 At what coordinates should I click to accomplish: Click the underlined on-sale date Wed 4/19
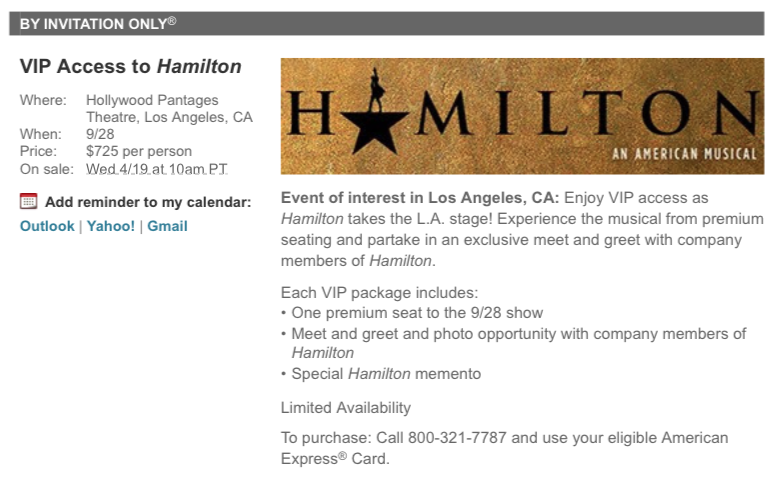point(156,169)
